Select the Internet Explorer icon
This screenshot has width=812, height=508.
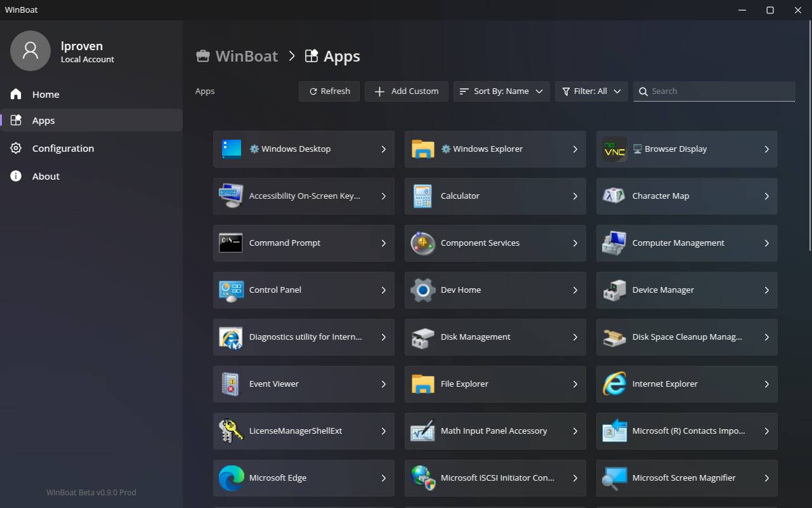coord(614,384)
